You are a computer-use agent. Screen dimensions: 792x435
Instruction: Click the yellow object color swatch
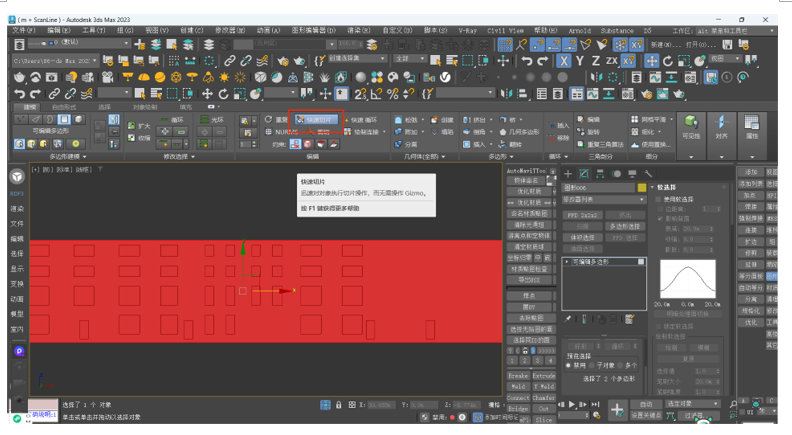tap(642, 187)
